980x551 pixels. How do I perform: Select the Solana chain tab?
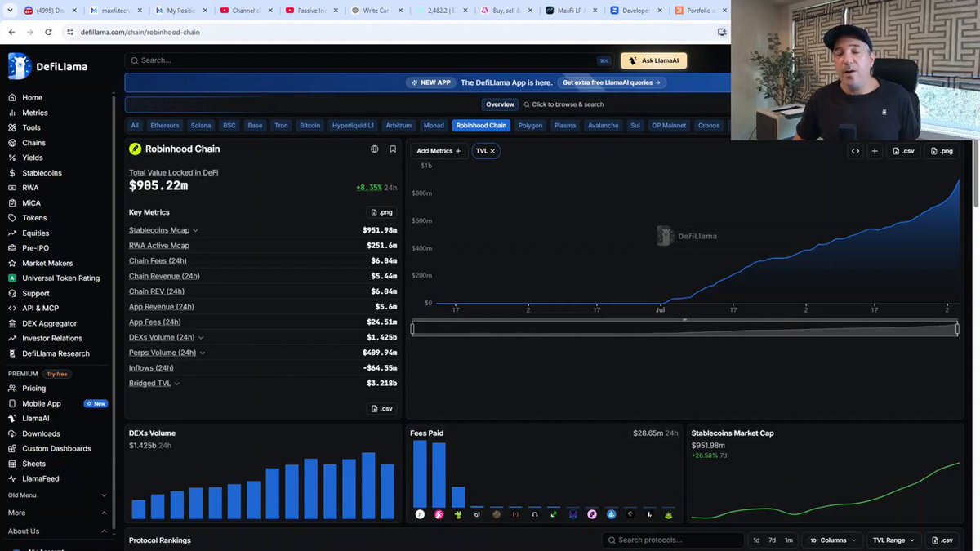coord(201,126)
